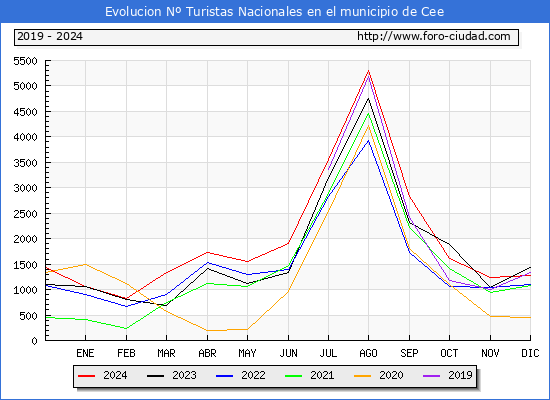This screenshot has width=550, height=400.
Task: Click the 1000 y-axis value
Action: (x=25, y=290)
